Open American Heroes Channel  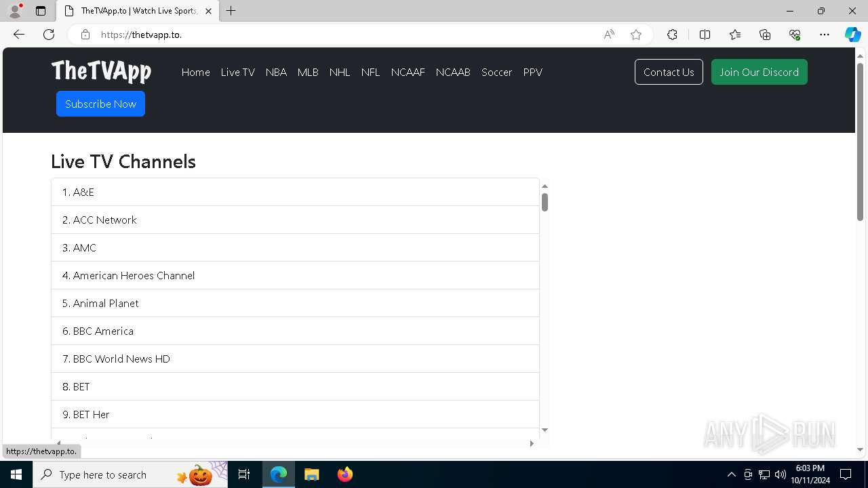coord(295,276)
